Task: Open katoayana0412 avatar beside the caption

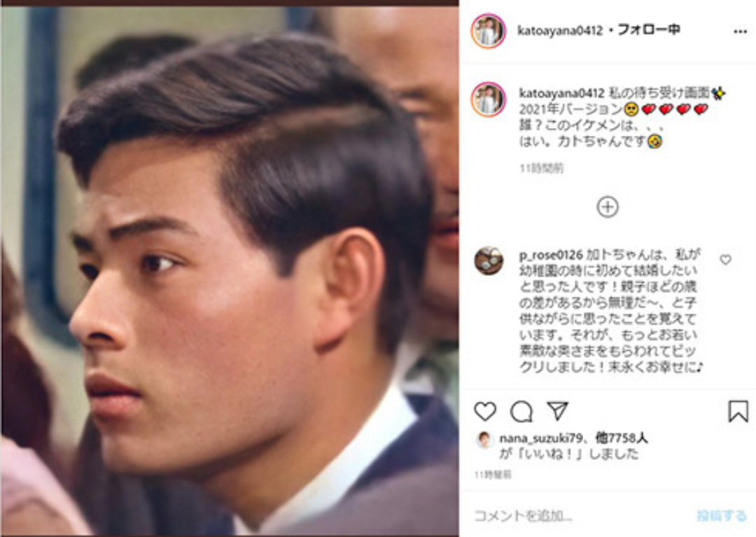Action: point(489,100)
